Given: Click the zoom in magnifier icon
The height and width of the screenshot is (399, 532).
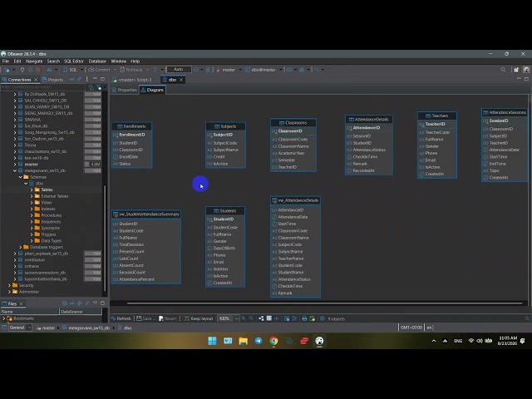Looking at the screenshot, I should tap(244, 318).
